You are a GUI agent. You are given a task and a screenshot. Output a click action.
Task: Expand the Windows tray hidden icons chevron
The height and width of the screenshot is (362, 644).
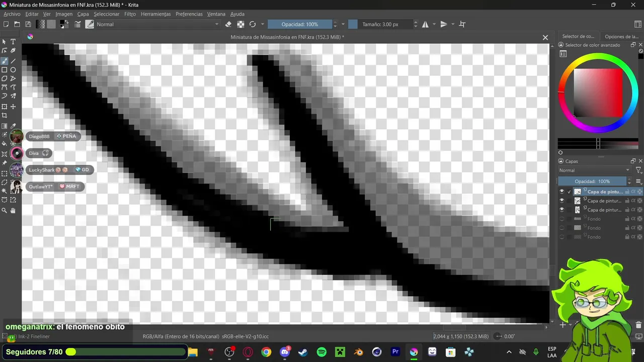[509, 352]
